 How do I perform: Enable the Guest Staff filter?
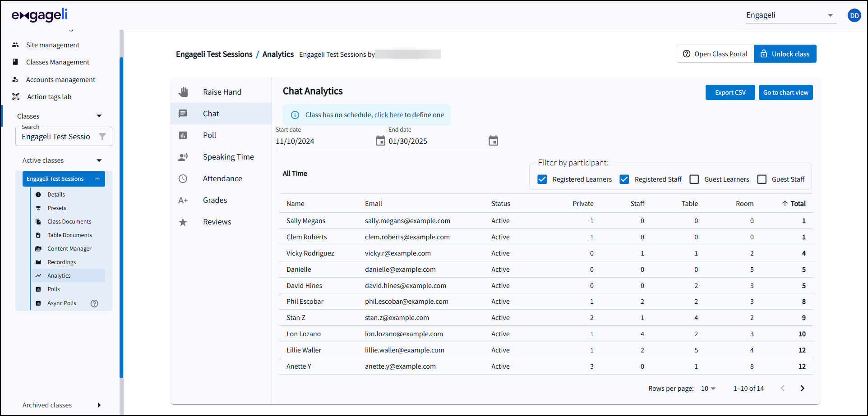[x=762, y=179]
